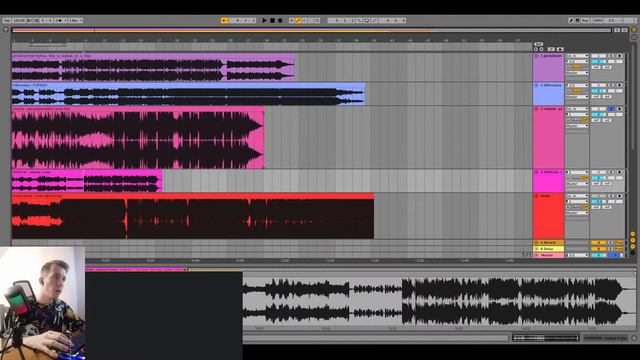Jump to the previous locator

[x=536, y=49]
